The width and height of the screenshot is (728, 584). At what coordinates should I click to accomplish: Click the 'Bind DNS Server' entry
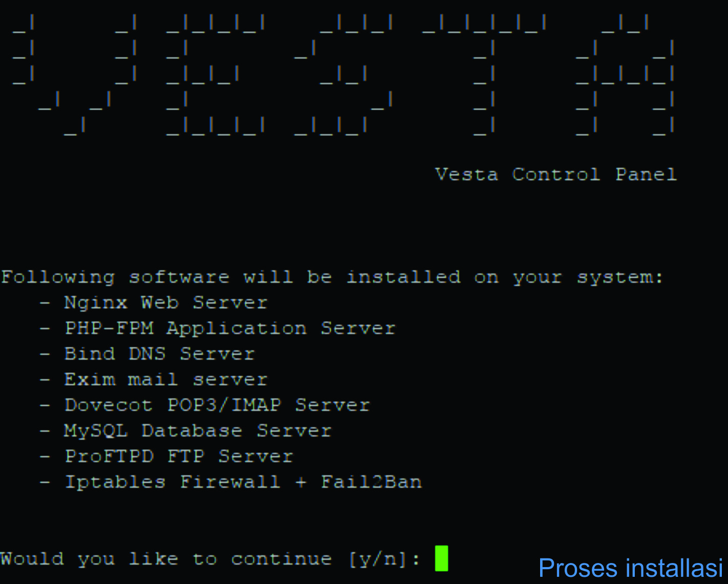tap(160, 354)
